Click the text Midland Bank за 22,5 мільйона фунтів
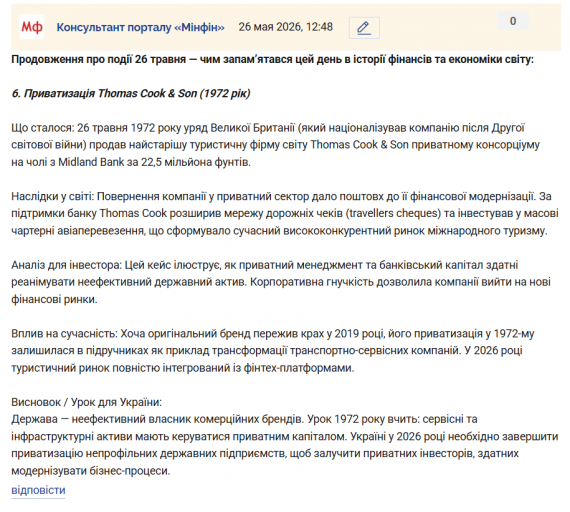The height and width of the screenshot is (512, 570). tap(154, 162)
